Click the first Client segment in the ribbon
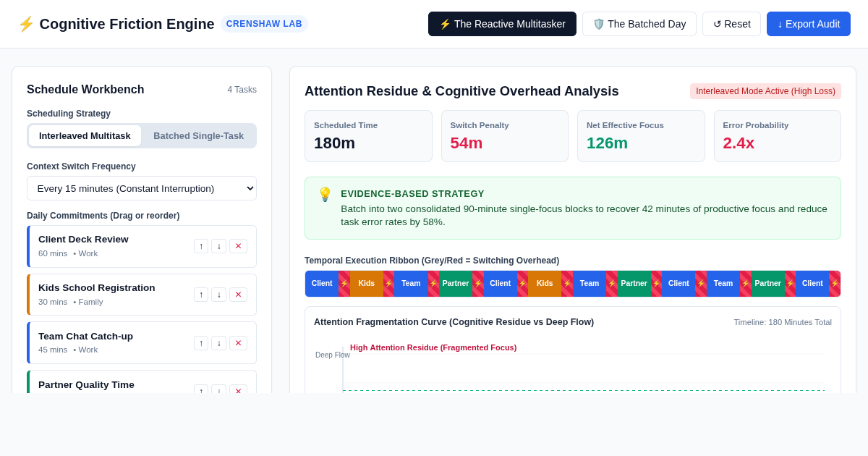 pos(322,284)
